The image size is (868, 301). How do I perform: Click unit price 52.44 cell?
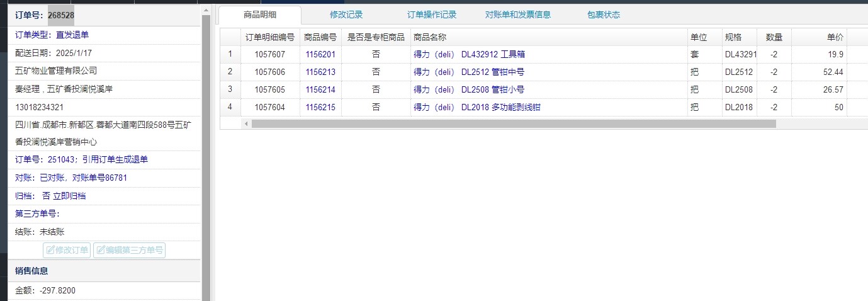(x=820, y=72)
